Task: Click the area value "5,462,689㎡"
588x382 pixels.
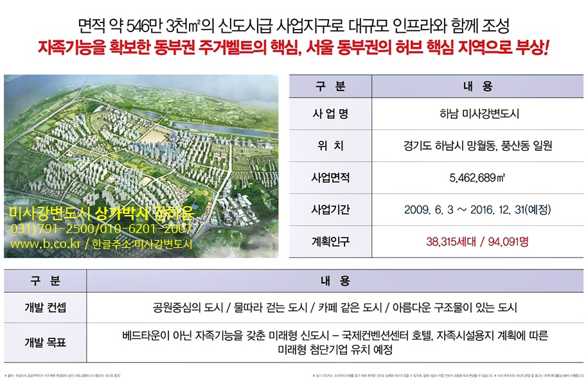Action: 477,177
